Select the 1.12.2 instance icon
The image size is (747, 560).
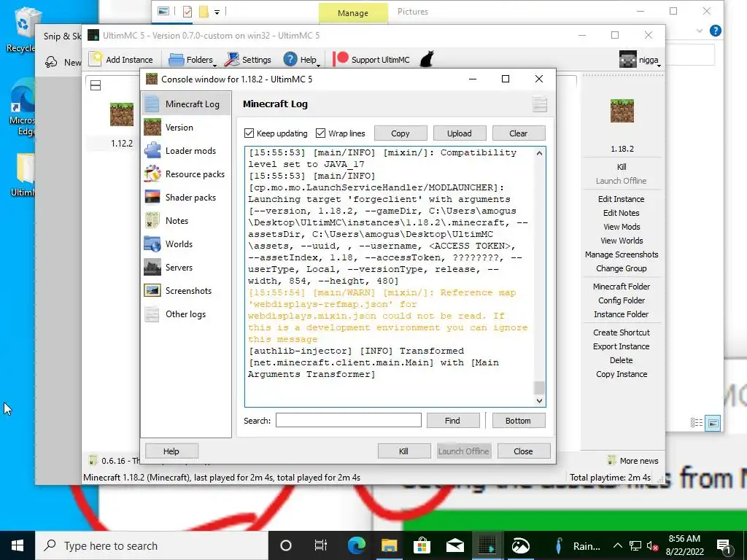[x=122, y=114]
